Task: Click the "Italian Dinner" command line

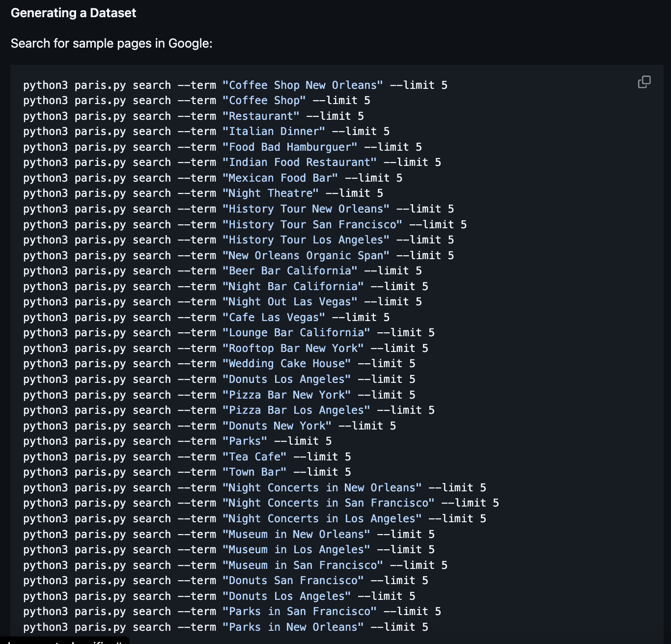Action: 206,131
